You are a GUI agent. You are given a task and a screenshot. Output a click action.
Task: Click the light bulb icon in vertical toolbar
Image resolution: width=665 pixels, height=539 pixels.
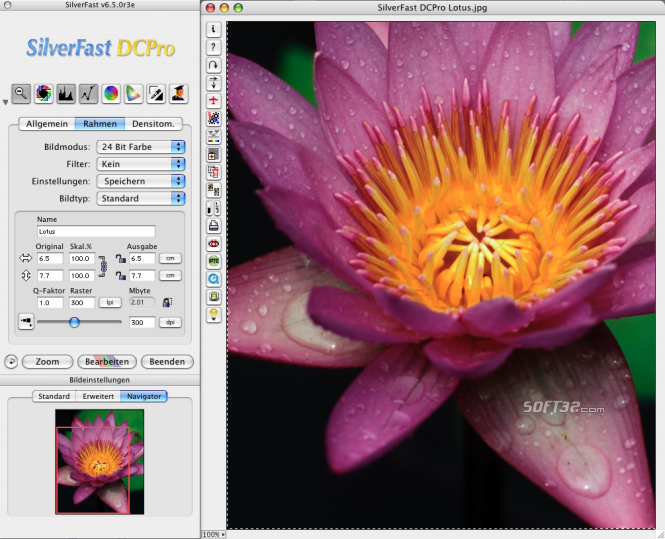tap(214, 315)
